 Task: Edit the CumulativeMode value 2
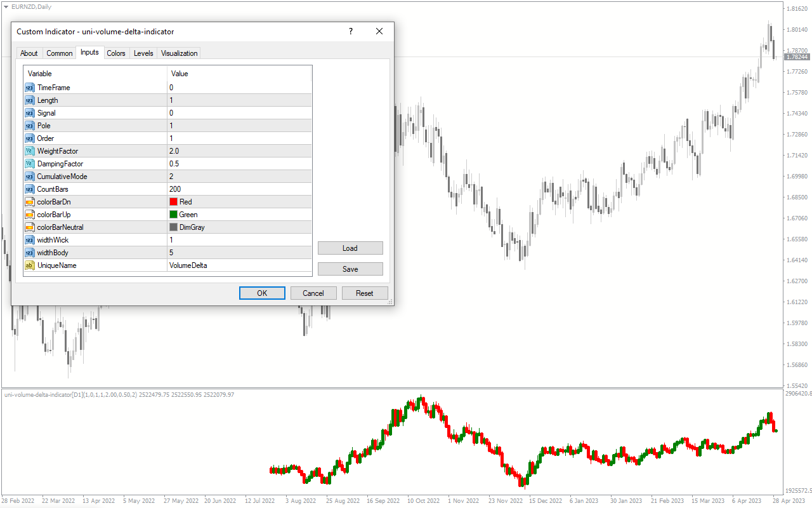point(239,177)
